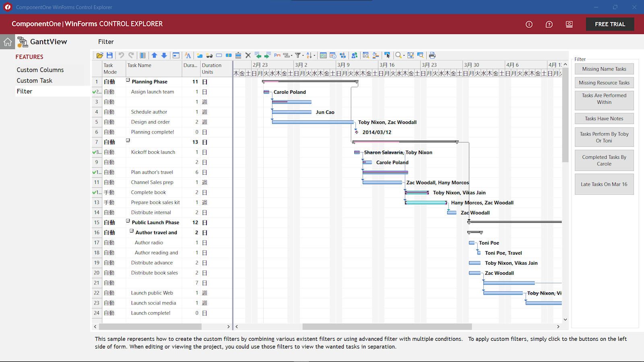Save the project using the disk icon
The height and width of the screenshot is (362, 644).
(x=109, y=55)
